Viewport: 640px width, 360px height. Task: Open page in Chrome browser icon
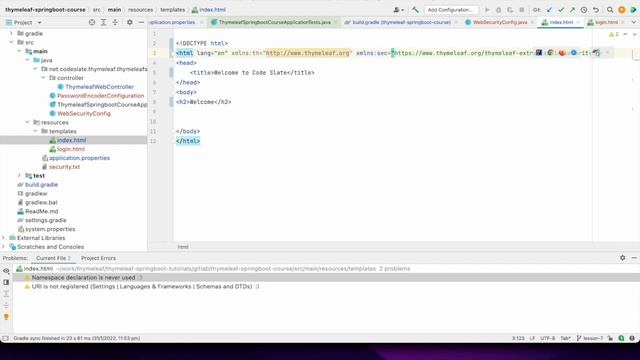[550, 52]
